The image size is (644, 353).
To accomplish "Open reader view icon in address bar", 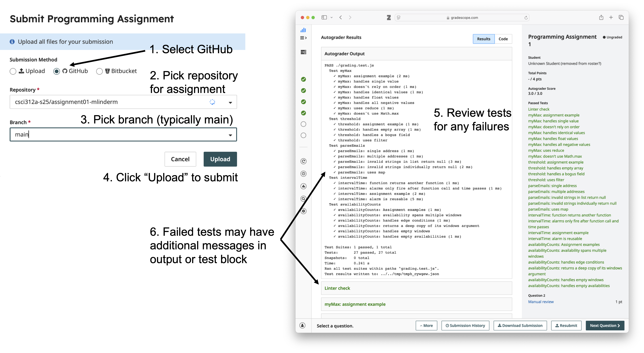I will 399,18.
